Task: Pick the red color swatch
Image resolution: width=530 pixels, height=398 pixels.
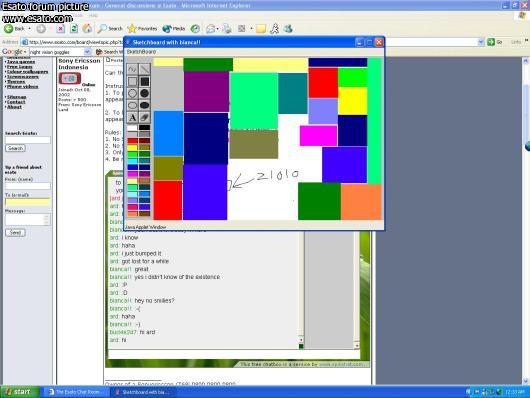Action: pos(132,141)
